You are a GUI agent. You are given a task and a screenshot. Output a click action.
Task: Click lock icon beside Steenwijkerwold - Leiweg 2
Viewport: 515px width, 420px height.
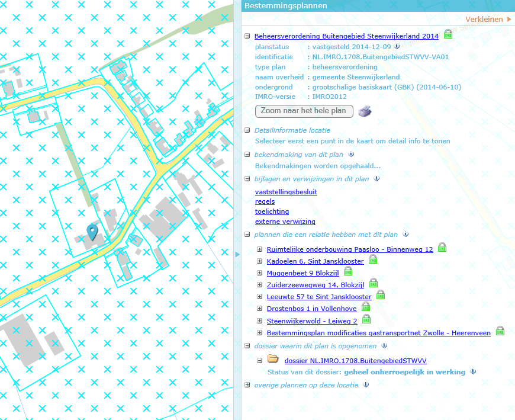[x=366, y=319]
